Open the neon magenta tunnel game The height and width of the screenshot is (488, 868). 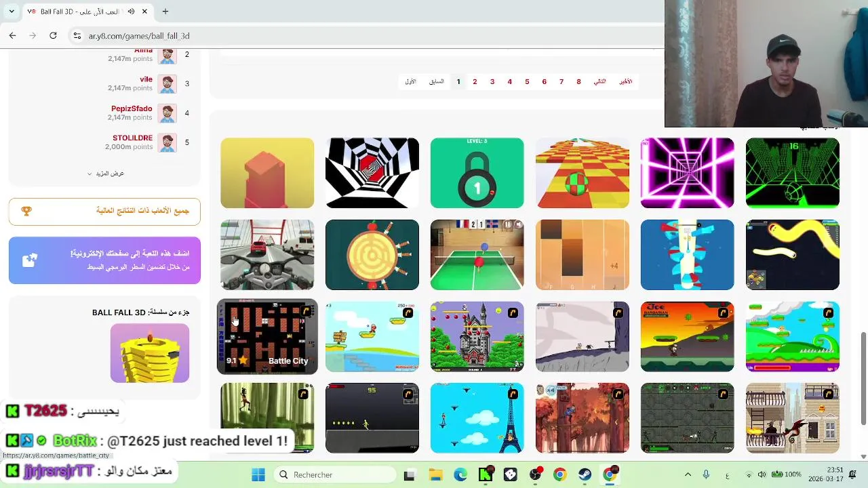coord(688,173)
